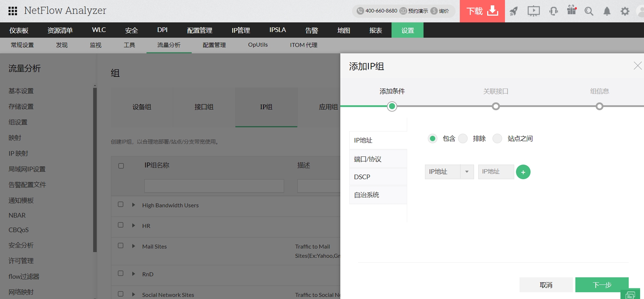Open the apps grid menu icon
Screen dimensions: 644x299
point(13,11)
